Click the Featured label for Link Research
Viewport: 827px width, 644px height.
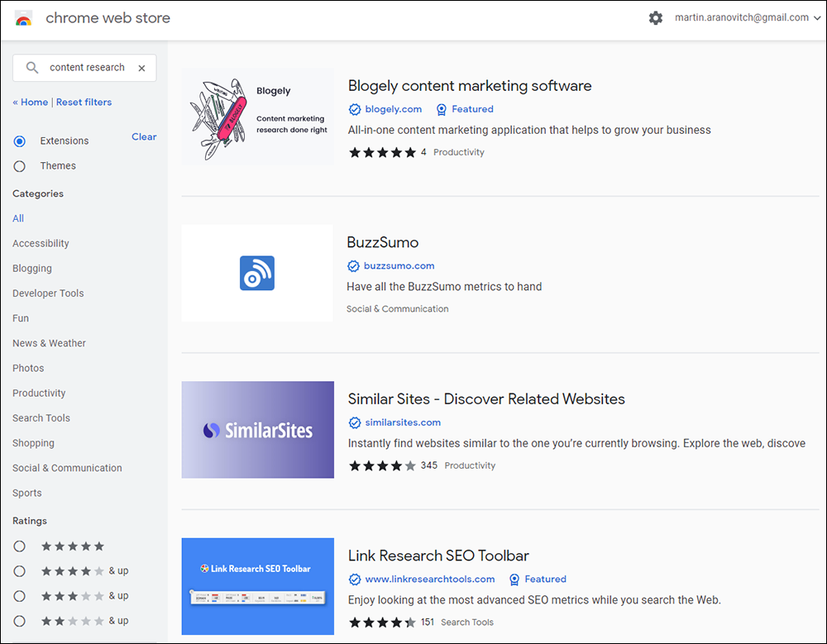point(545,580)
